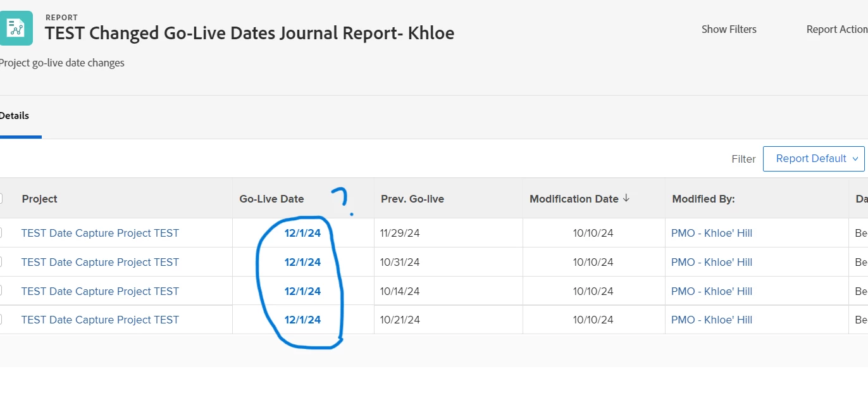Screen dimensions: 868x407
Task: Click Show Filters
Action: pyautogui.click(x=729, y=29)
